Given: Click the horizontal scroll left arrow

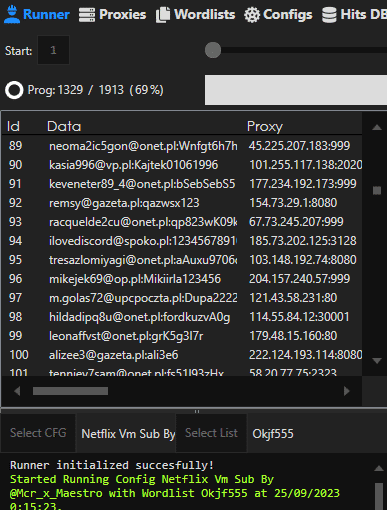Looking at the screenshot, I should [x=17, y=391].
